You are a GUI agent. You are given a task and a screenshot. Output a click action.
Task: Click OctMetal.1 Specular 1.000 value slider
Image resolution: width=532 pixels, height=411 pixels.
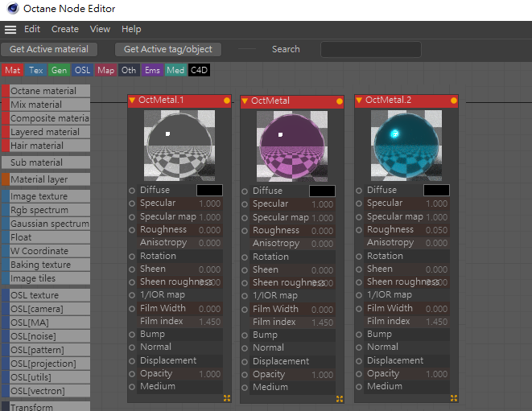(179, 203)
